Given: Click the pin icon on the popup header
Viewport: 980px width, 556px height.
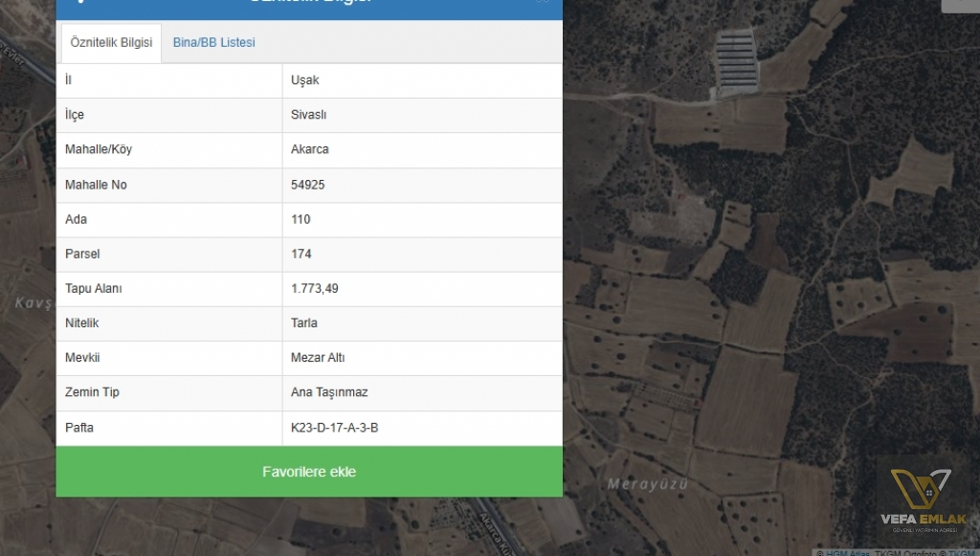Looking at the screenshot, I should (x=81, y=4).
